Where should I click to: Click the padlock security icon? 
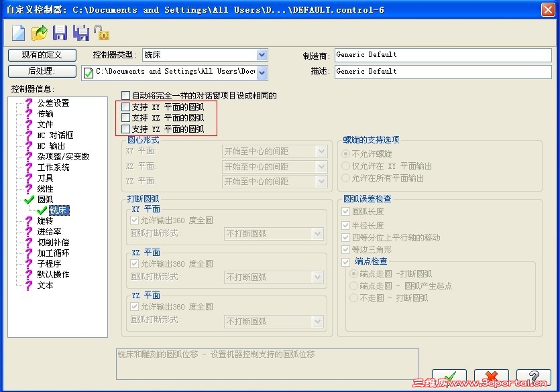(101, 33)
